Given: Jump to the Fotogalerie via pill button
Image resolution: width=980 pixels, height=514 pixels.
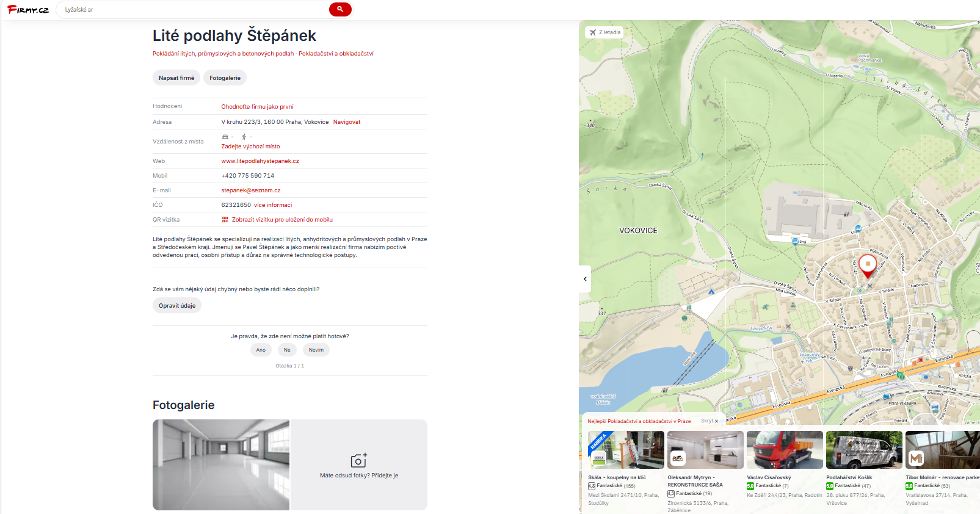Looking at the screenshot, I should coord(225,78).
